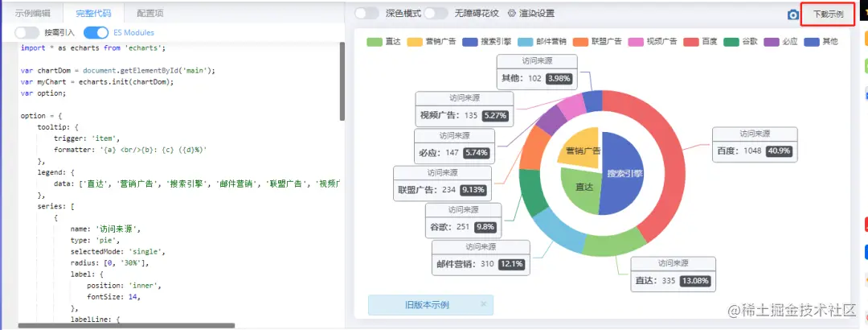The width and height of the screenshot is (868, 330).
Task: Click 其他: 102 label box
Action: tap(537, 72)
